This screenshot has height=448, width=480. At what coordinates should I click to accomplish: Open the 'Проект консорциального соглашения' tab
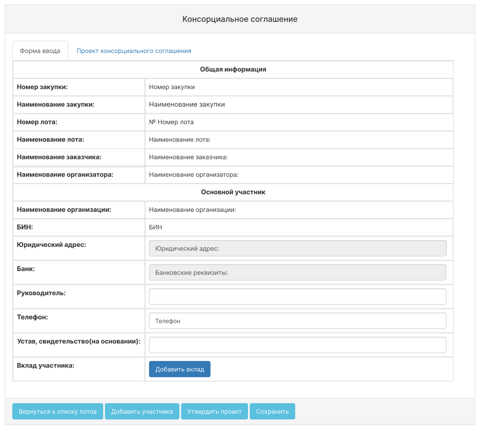134,51
